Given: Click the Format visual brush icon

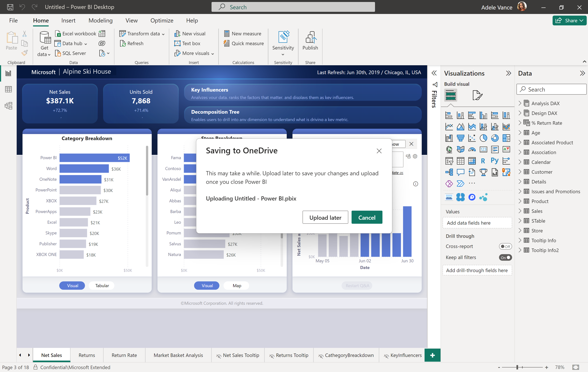Looking at the screenshot, I should coord(477,95).
